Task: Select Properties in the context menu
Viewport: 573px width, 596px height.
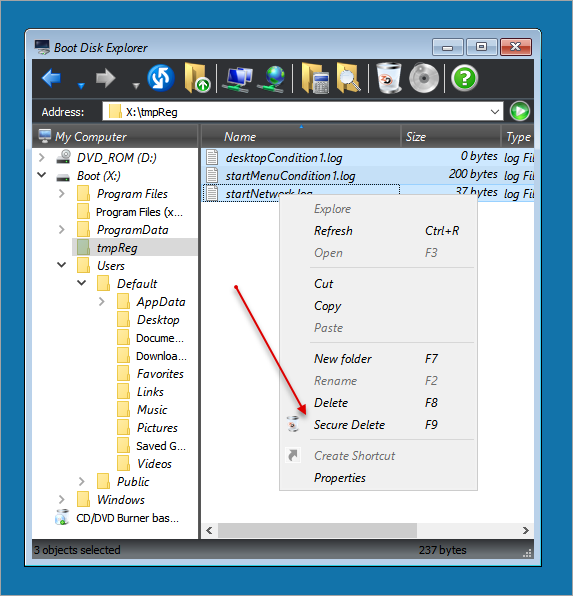Action: (340, 478)
